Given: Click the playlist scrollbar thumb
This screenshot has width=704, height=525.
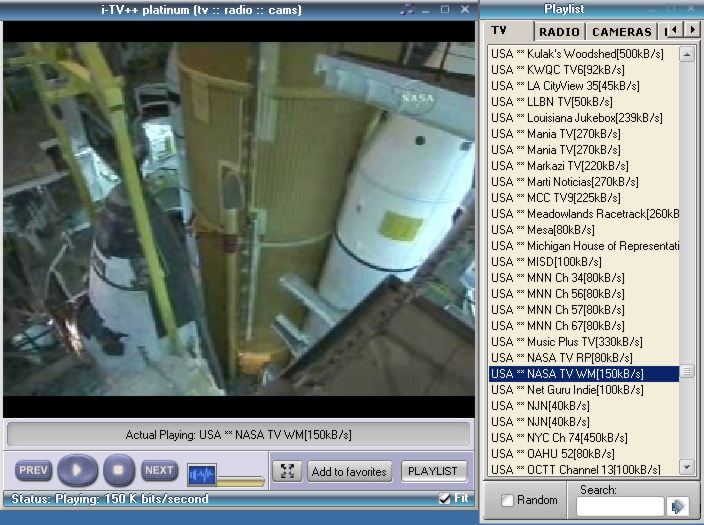Looking at the screenshot, I should coord(686,371).
